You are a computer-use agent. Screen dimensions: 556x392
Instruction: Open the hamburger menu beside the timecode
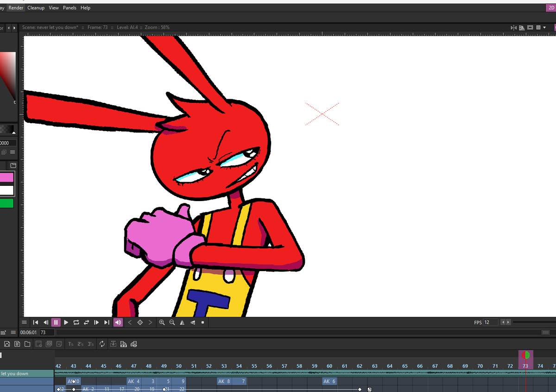coord(13,332)
